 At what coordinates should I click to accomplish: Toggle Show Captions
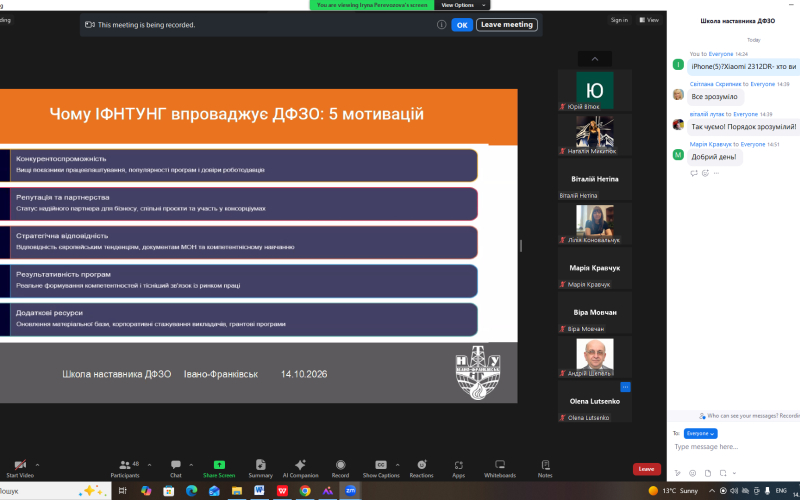[381, 468]
